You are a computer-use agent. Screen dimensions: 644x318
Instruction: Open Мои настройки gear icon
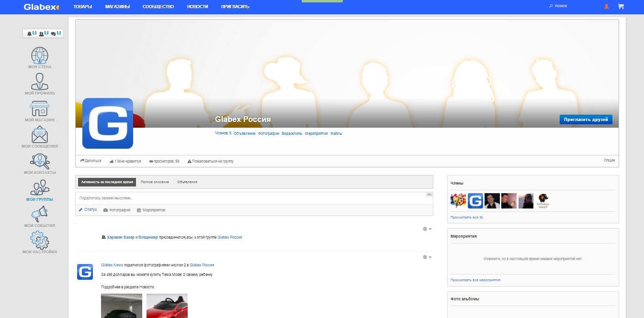click(x=40, y=240)
